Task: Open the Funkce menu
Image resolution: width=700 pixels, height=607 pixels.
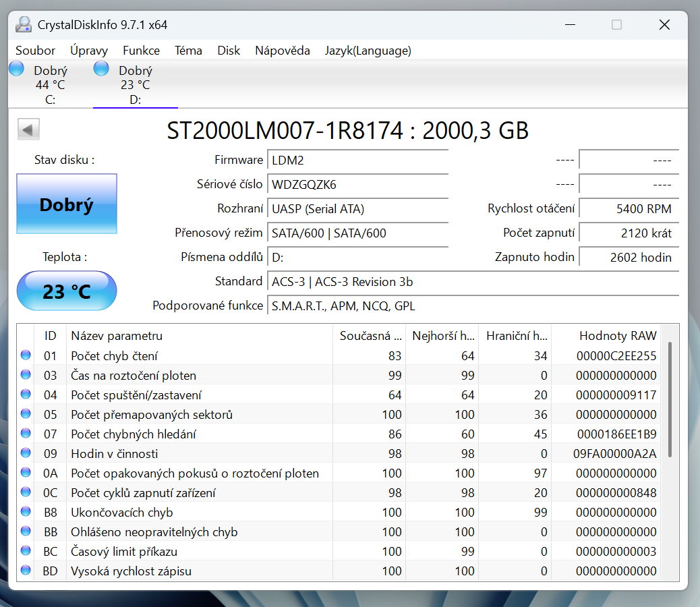Action: 141,50
